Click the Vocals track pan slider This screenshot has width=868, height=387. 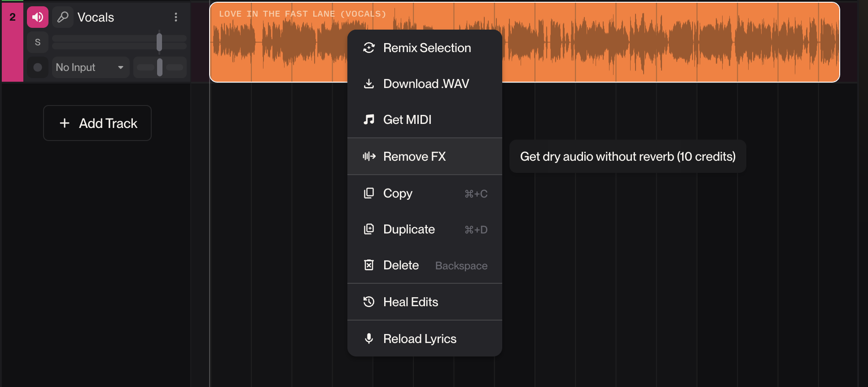pyautogui.click(x=160, y=67)
